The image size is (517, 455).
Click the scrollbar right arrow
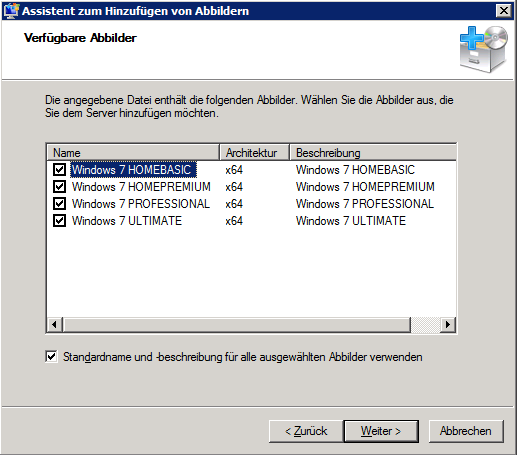pyautogui.click(x=448, y=324)
